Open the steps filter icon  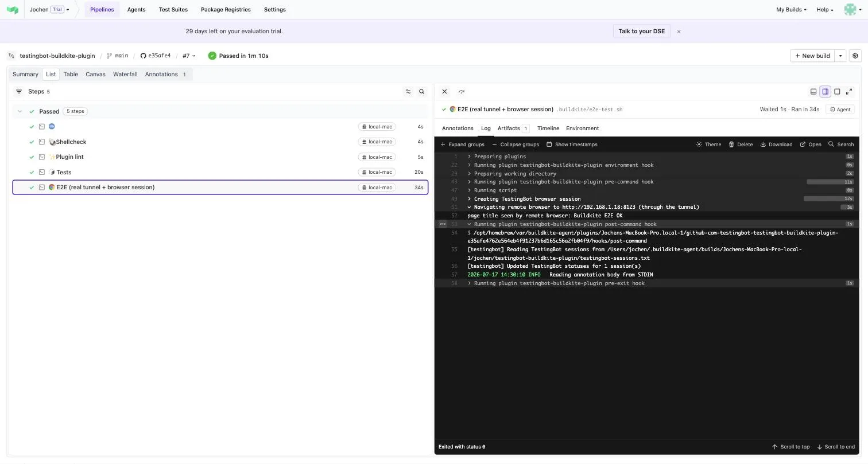(x=19, y=92)
